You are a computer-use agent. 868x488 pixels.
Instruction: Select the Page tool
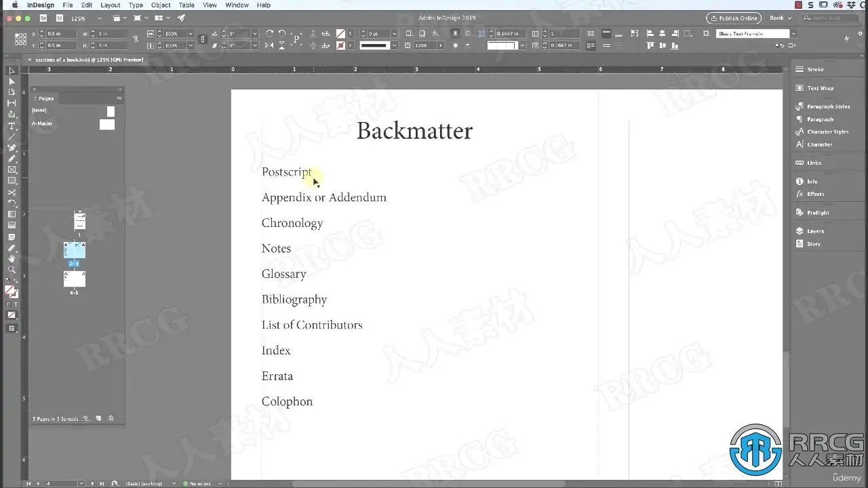12,92
